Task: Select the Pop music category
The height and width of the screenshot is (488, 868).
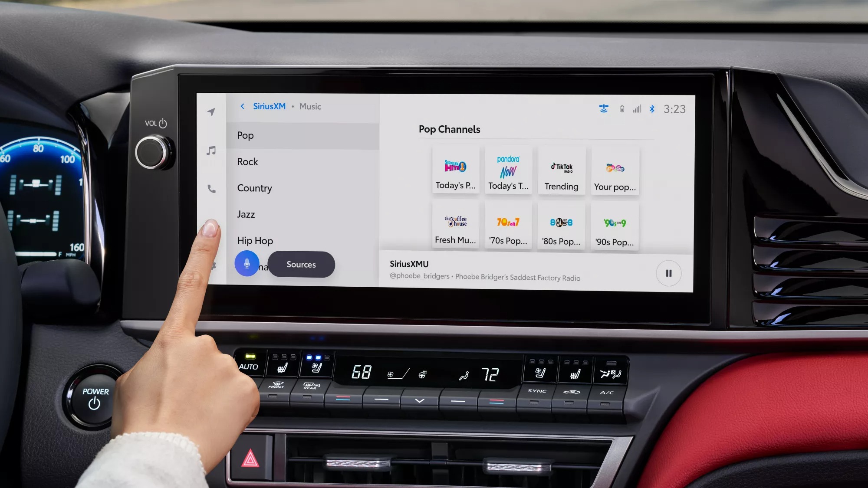Action: (x=304, y=134)
